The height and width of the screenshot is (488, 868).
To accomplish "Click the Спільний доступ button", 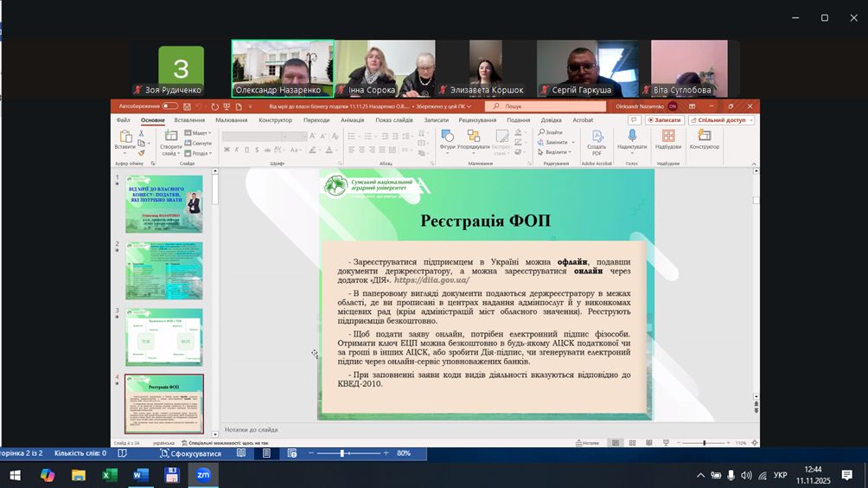I will tap(721, 120).
